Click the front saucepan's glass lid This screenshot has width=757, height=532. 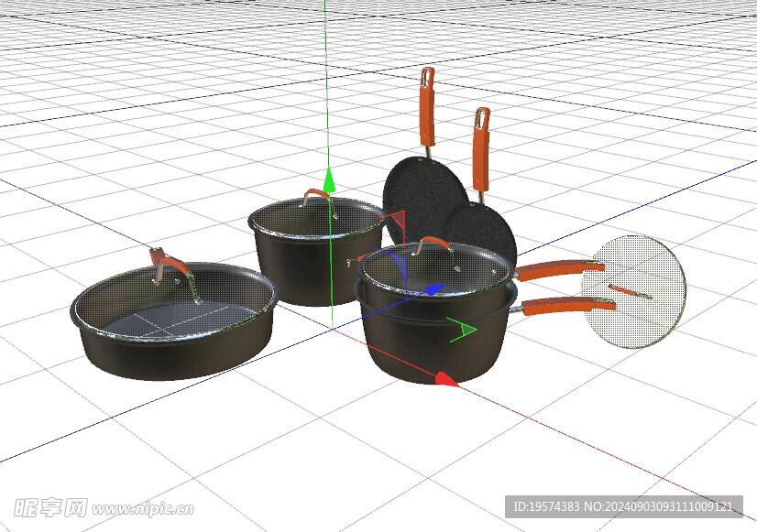click(435, 268)
